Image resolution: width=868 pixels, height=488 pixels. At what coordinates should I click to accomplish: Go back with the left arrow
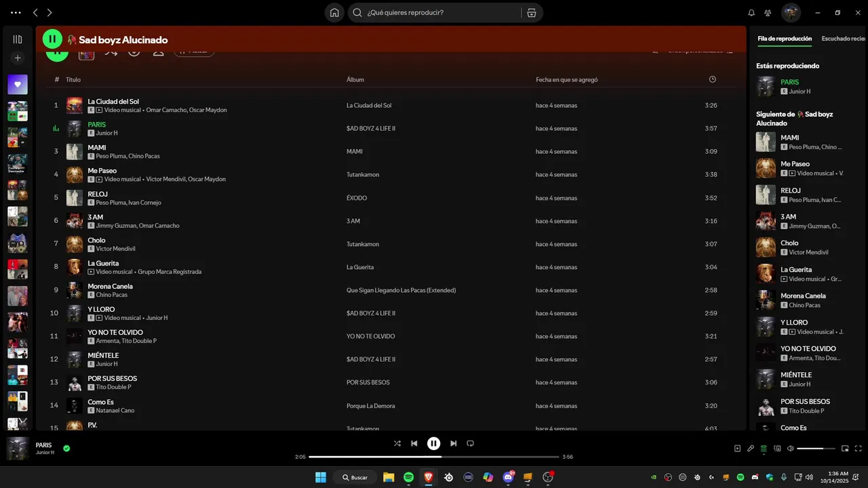[35, 12]
